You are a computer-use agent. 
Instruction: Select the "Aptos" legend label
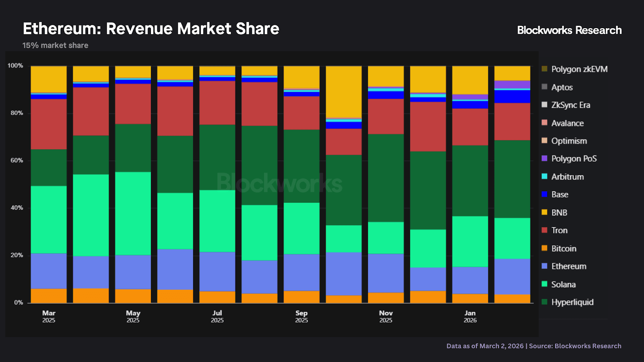click(562, 87)
